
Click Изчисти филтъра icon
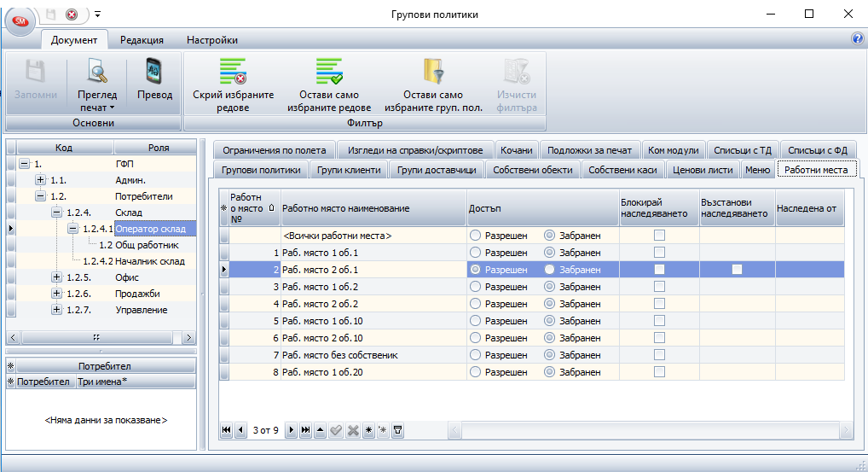517,72
